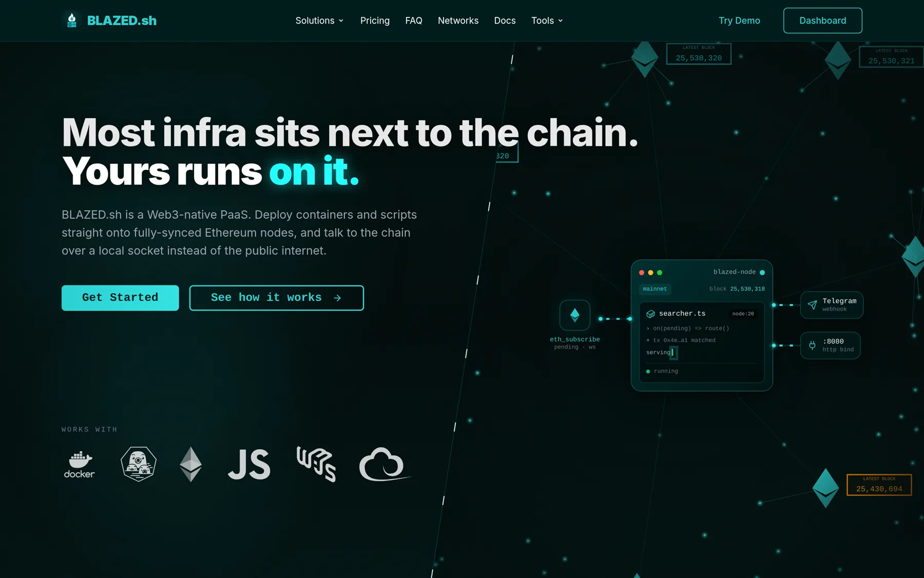Click the mainnet badge
The image size is (924, 578).
(655, 289)
